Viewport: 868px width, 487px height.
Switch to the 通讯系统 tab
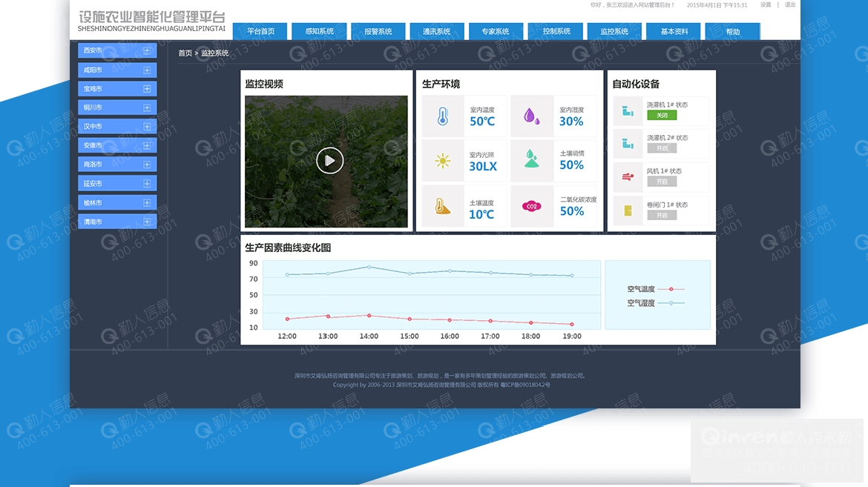(x=437, y=32)
